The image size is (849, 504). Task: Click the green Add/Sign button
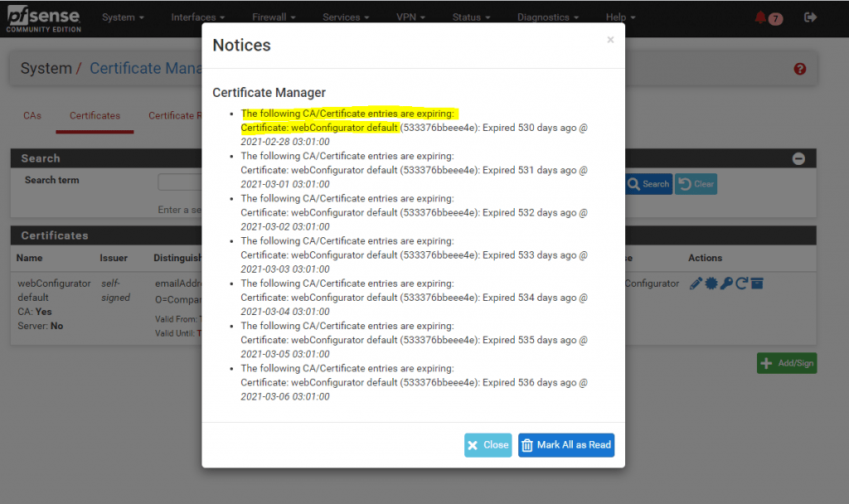pyautogui.click(x=787, y=363)
